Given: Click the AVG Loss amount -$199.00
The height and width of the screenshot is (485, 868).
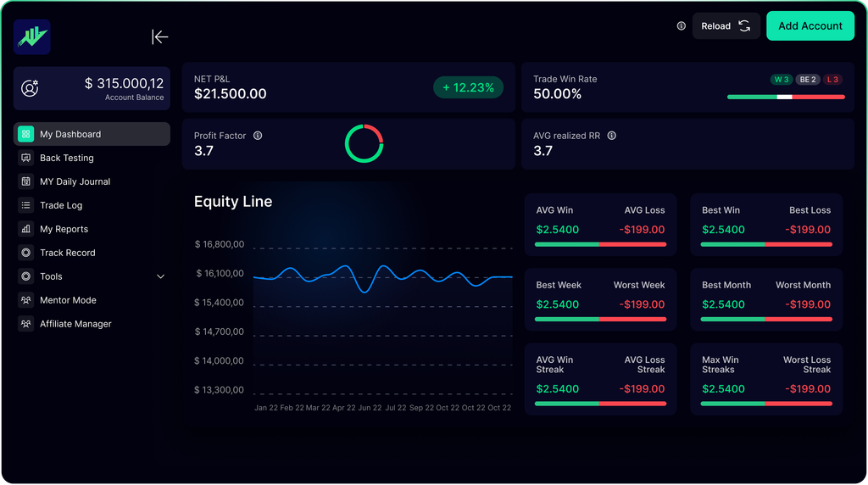Looking at the screenshot, I should coord(642,229).
